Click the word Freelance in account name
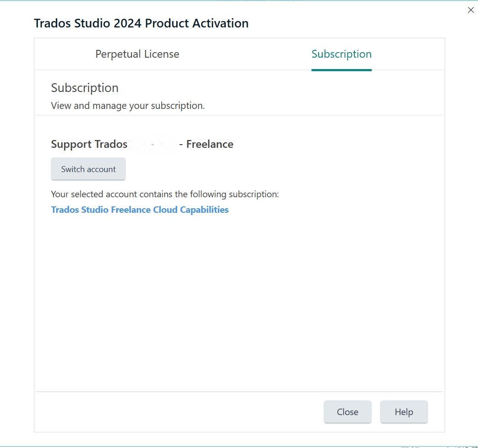This screenshot has height=448, width=478. (210, 144)
